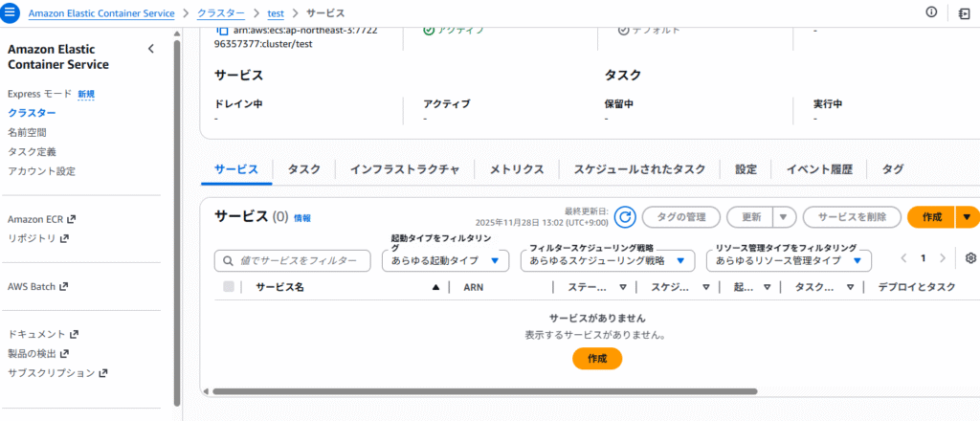Click the タグの管理 button
This screenshot has height=421, width=980.
(680, 217)
